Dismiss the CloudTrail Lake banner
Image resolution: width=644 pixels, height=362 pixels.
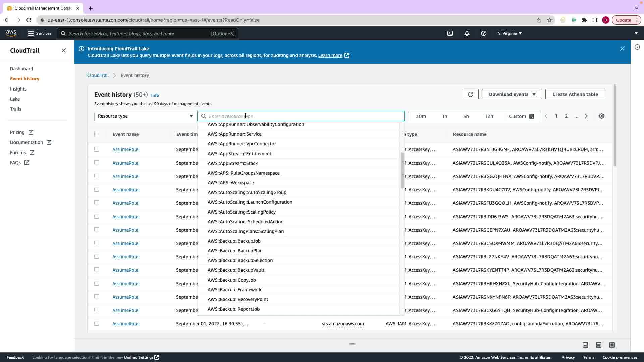pyautogui.click(x=622, y=49)
